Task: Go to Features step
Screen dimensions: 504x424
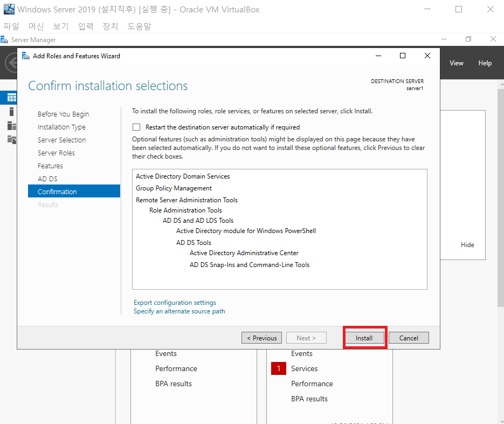Action: click(x=50, y=166)
